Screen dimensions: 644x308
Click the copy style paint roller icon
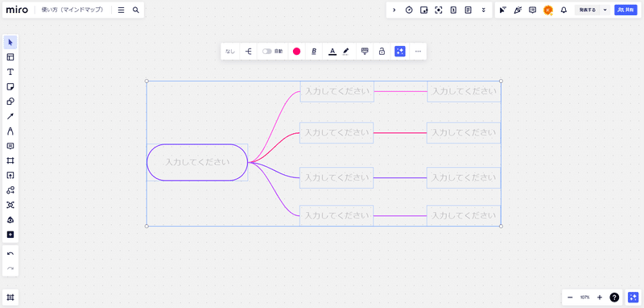(x=365, y=52)
